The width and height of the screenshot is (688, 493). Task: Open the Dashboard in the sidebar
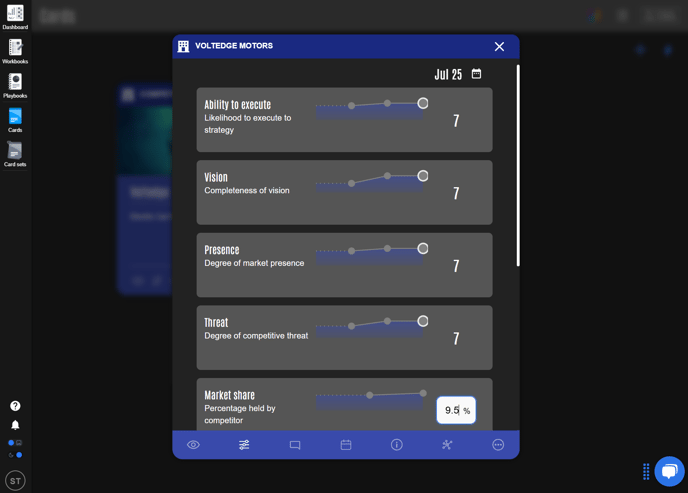tap(15, 17)
